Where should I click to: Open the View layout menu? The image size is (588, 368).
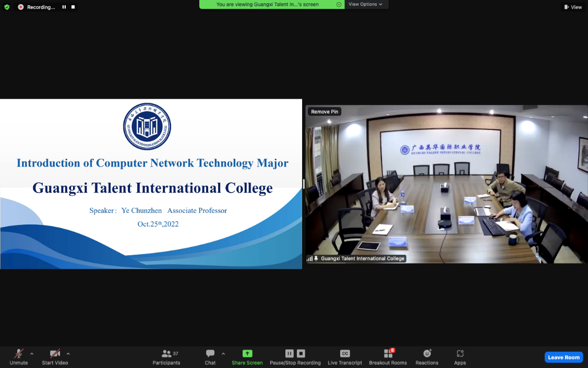click(573, 7)
